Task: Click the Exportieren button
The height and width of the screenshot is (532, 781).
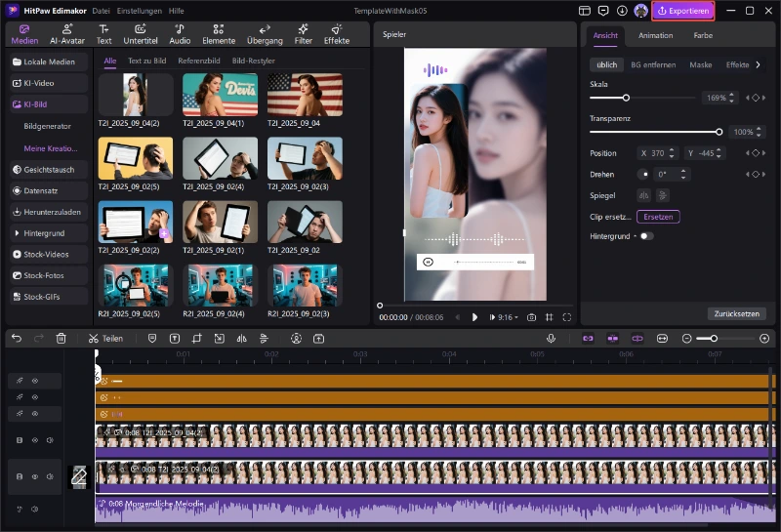Action: (x=683, y=11)
